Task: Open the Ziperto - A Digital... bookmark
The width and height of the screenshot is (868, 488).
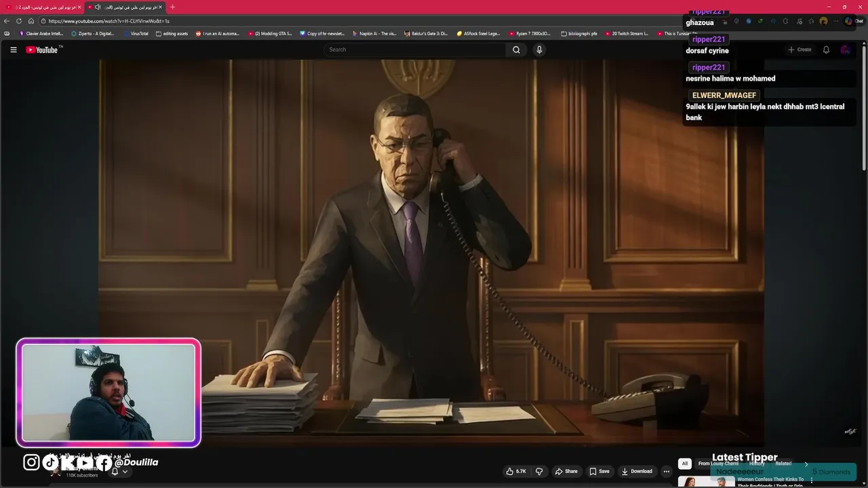Action: (x=93, y=33)
